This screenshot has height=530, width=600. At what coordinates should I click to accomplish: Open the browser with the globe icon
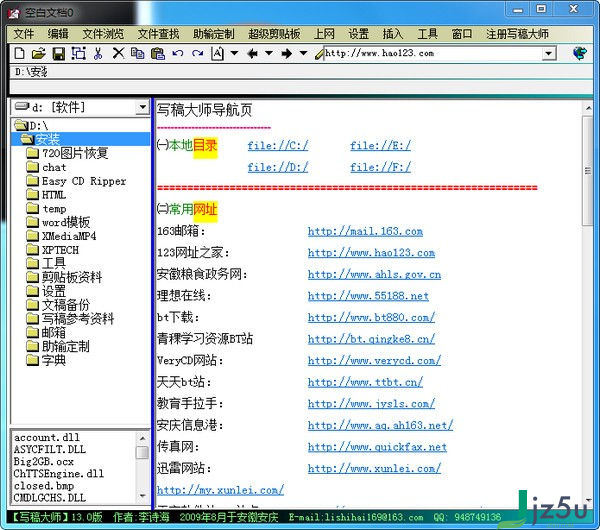pos(580,53)
